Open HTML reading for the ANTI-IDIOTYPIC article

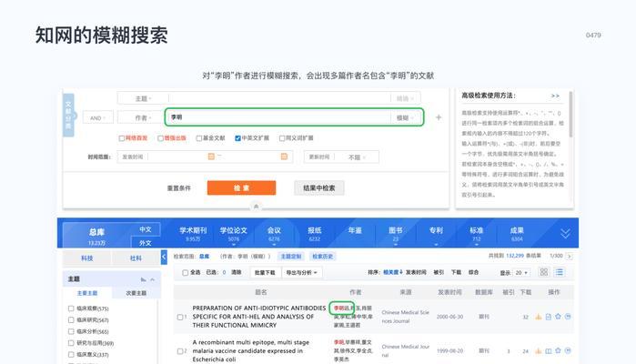click(x=549, y=317)
